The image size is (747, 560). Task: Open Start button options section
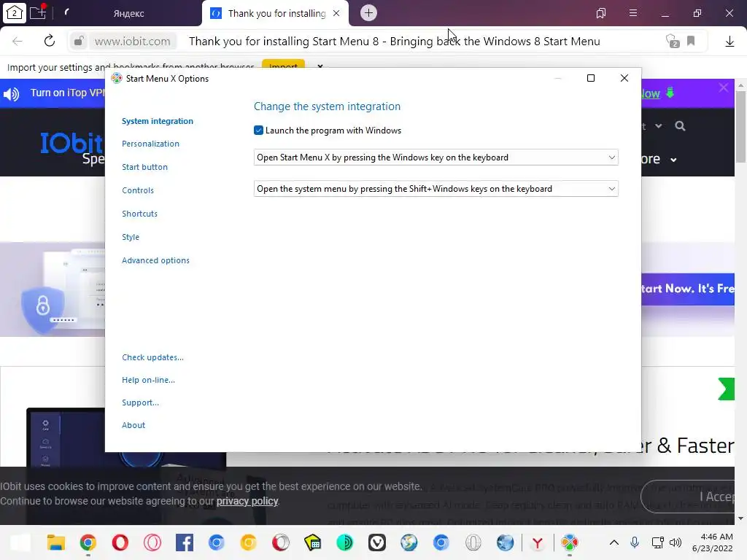click(145, 167)
